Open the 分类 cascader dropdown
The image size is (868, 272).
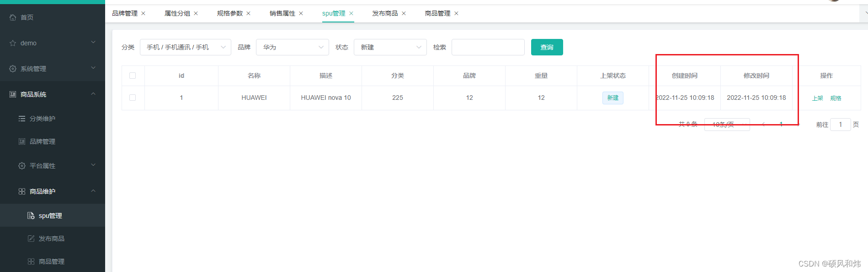coord(186,47)
